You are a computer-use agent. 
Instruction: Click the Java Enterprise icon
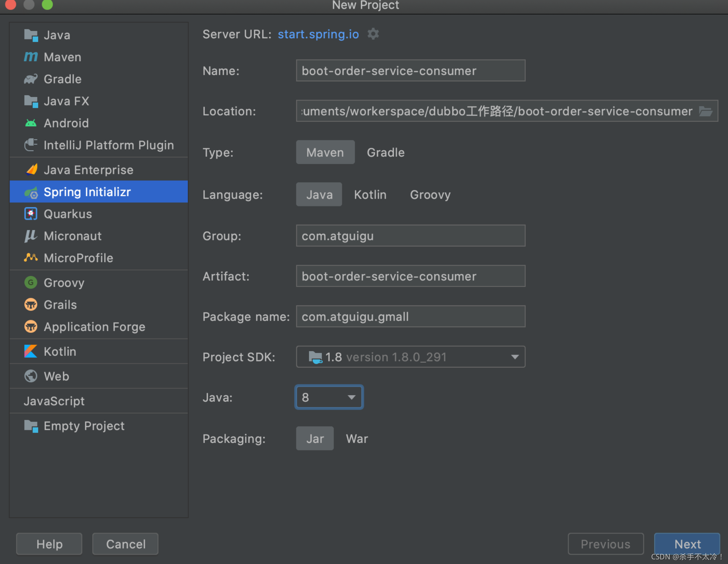coord(31,170)
